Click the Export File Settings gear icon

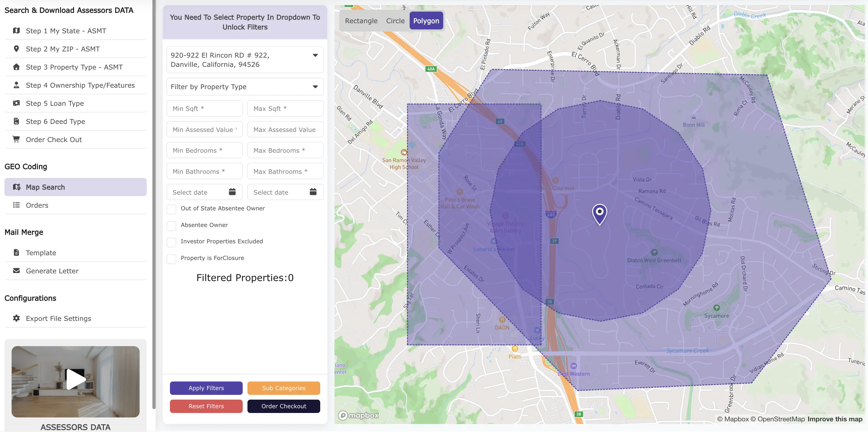pos(16,318)
